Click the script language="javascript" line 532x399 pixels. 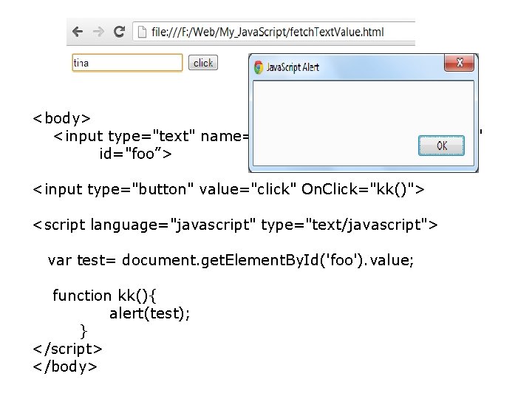tap(235, 225)
